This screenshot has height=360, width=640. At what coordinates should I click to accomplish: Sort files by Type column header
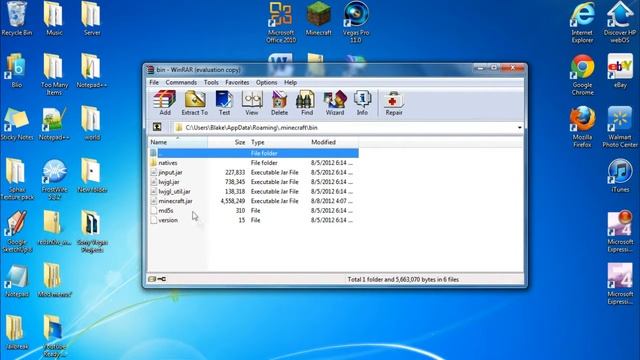tap(278, 142)
